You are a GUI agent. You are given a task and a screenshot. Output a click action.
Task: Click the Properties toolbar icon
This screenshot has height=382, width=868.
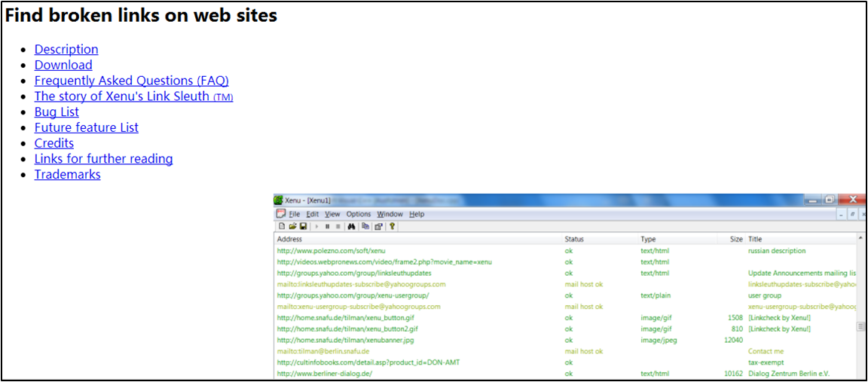coord(379,226)
